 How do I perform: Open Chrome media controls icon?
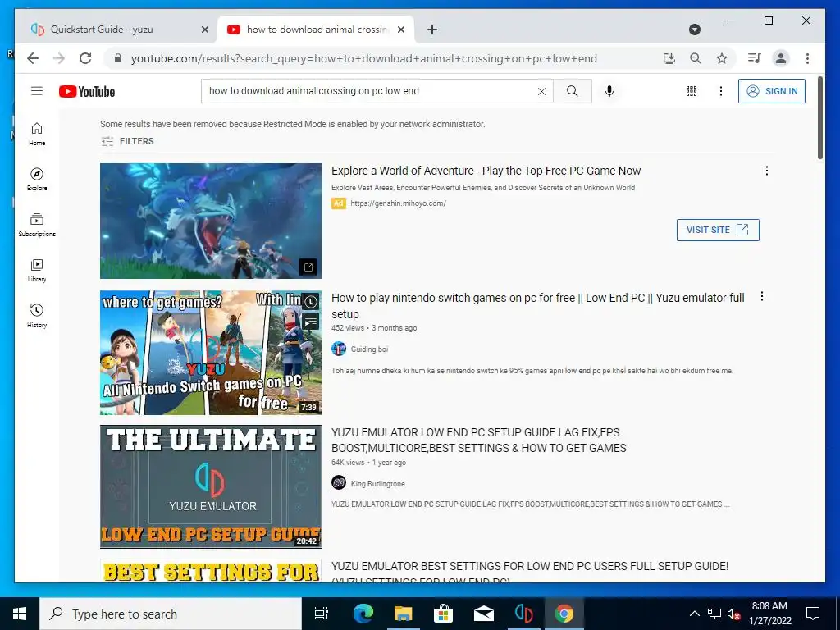pos(755,58)
